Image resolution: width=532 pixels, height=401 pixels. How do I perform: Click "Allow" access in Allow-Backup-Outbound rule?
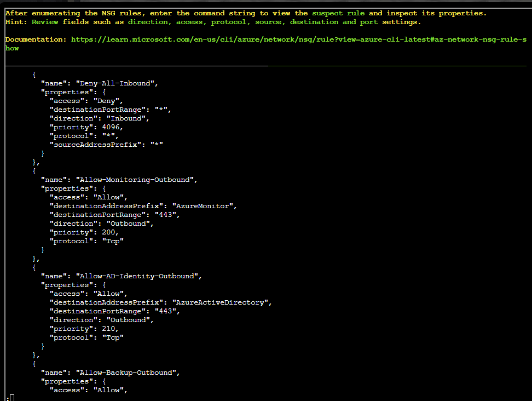tap(108, 390)
